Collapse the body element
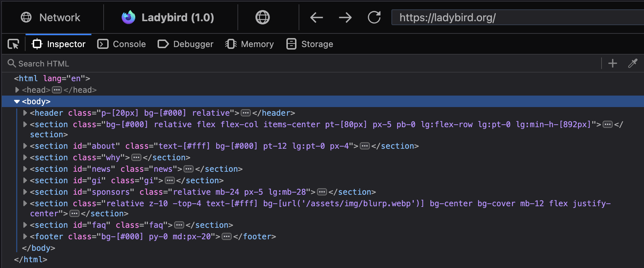 [x=17, y=102]
